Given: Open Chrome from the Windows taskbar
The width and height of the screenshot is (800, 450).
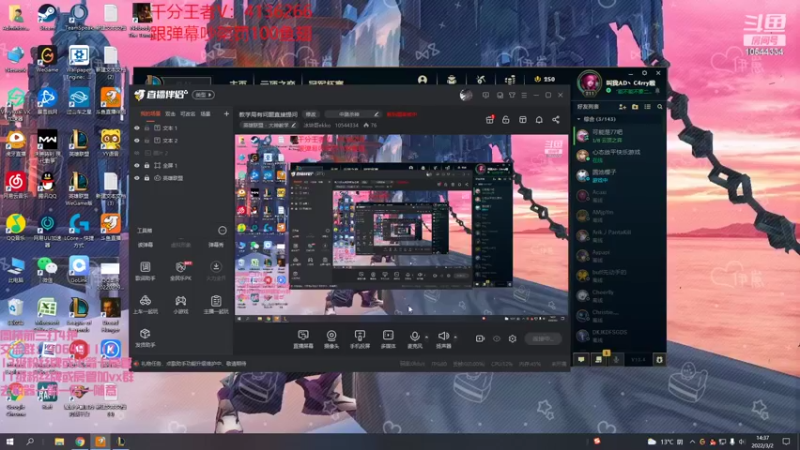Looking at the screenshot, I should coord(80,442).
